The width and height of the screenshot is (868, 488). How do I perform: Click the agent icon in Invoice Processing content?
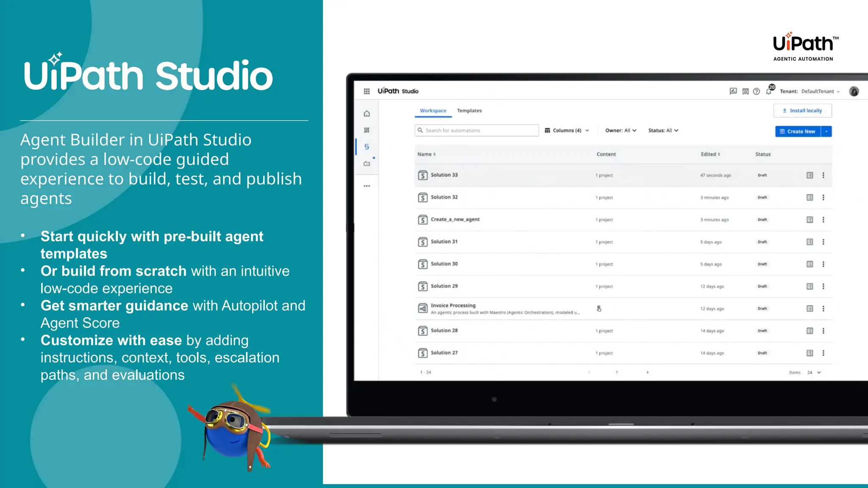[x=599, y=309]
